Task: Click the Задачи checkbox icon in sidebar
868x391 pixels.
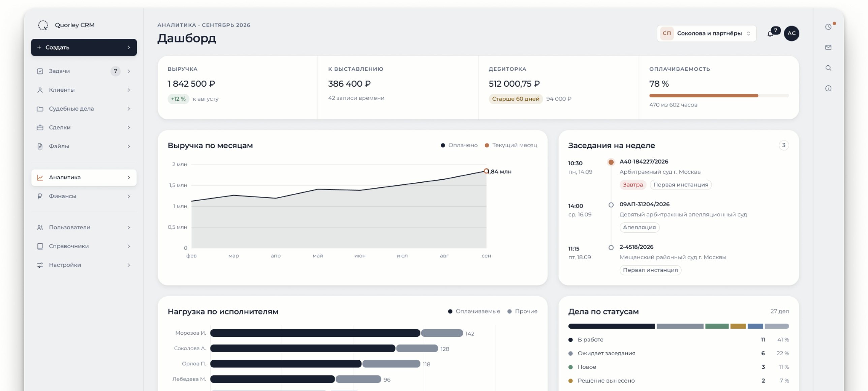Action: coord(40,71)
